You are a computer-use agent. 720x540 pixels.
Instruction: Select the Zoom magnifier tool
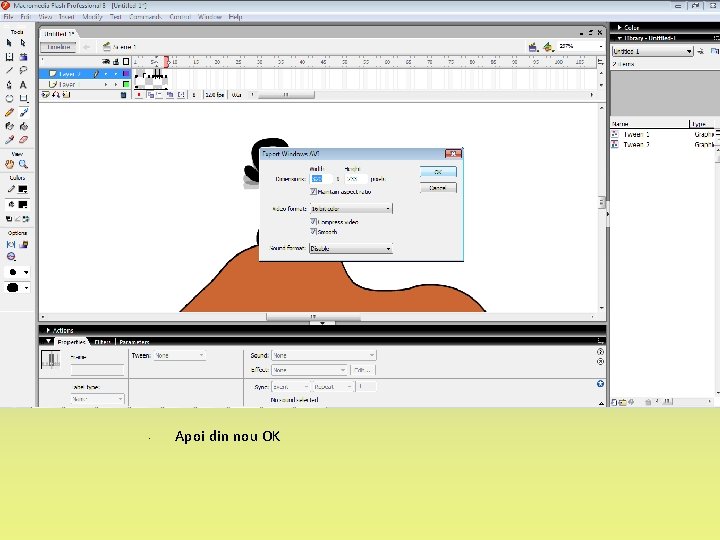[23, 164]
